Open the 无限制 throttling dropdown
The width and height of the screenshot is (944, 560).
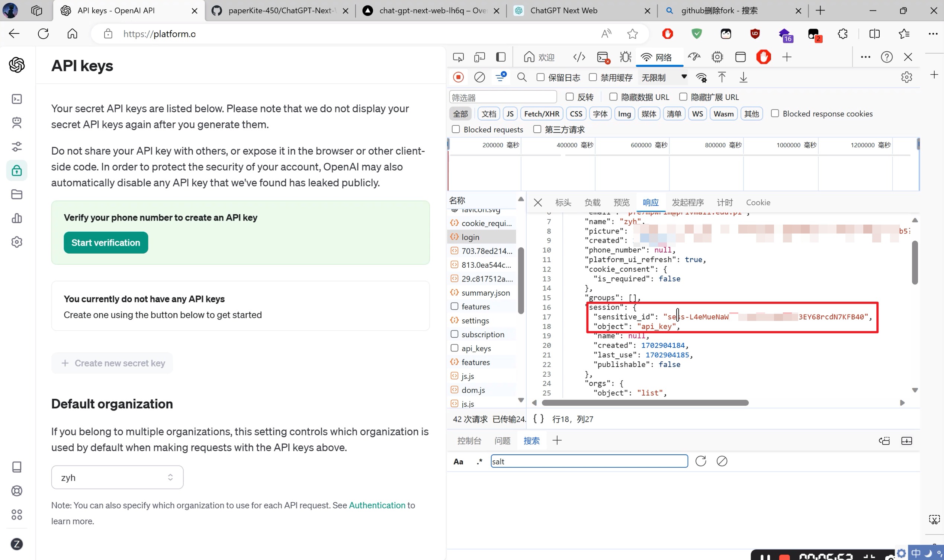[x=664, y=77]
